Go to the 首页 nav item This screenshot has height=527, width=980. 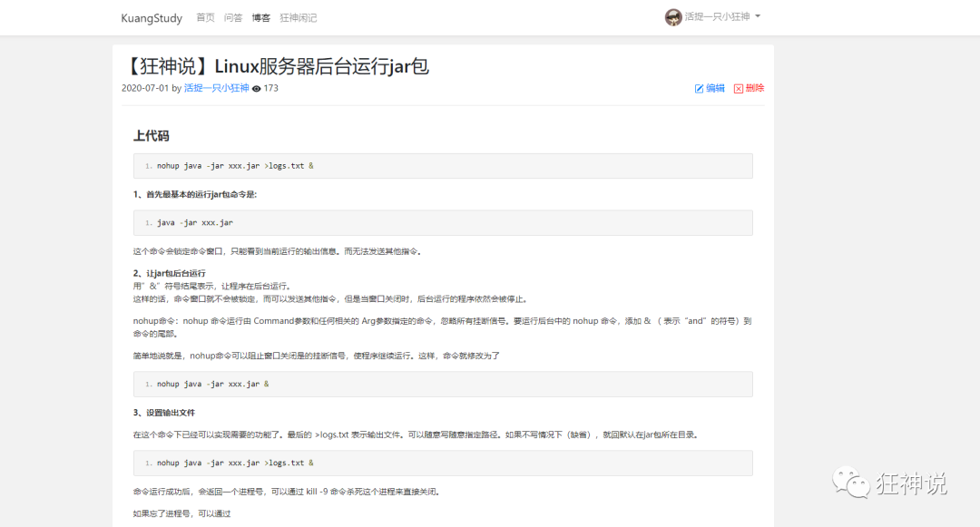pyautogui.click(x=205, y=17)
